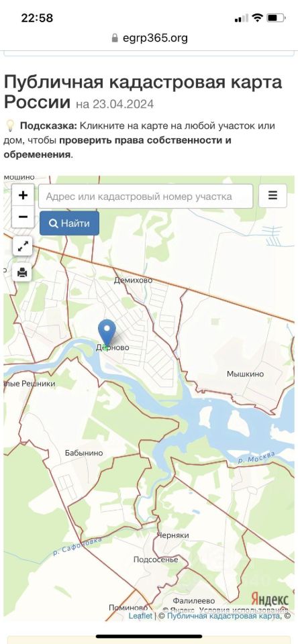Image resolution: width=298 pixels, height=644 pixels.
Task: Focus the address or cadastral number field
Action: pos(146,197)
